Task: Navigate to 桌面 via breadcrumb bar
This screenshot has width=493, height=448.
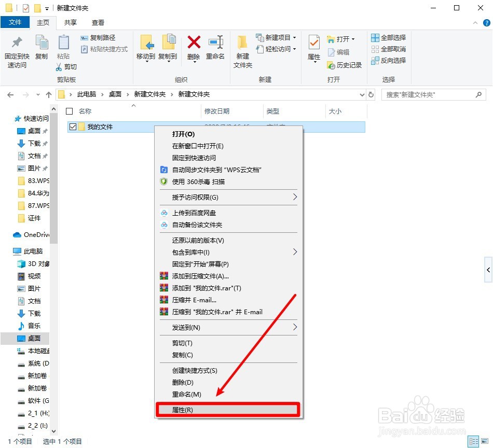Action: 115,94
